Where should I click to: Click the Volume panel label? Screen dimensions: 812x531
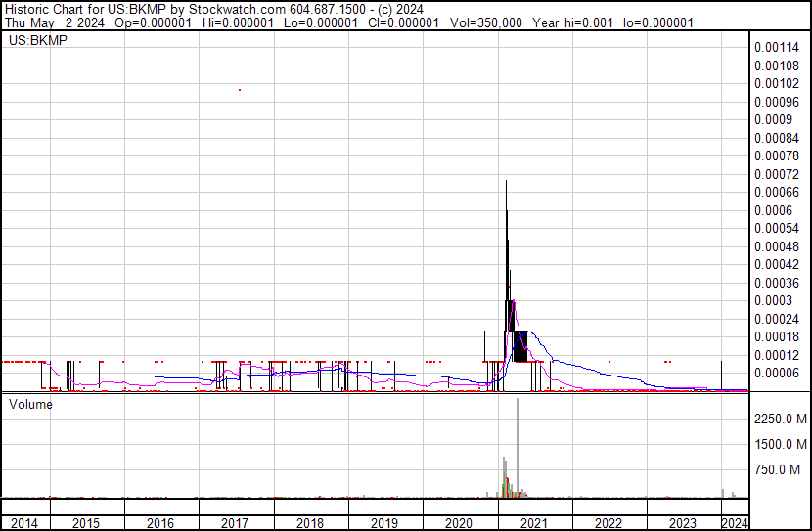coord(30,403)
